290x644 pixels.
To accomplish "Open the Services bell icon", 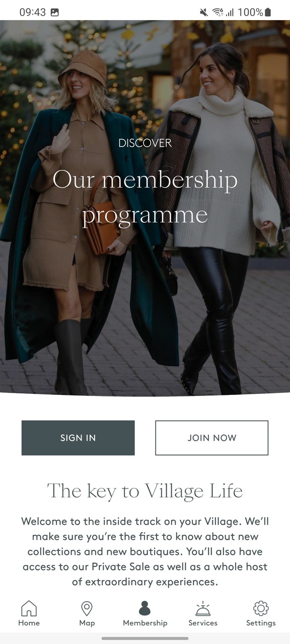I will pyautogui.click(x=203, y=608).
